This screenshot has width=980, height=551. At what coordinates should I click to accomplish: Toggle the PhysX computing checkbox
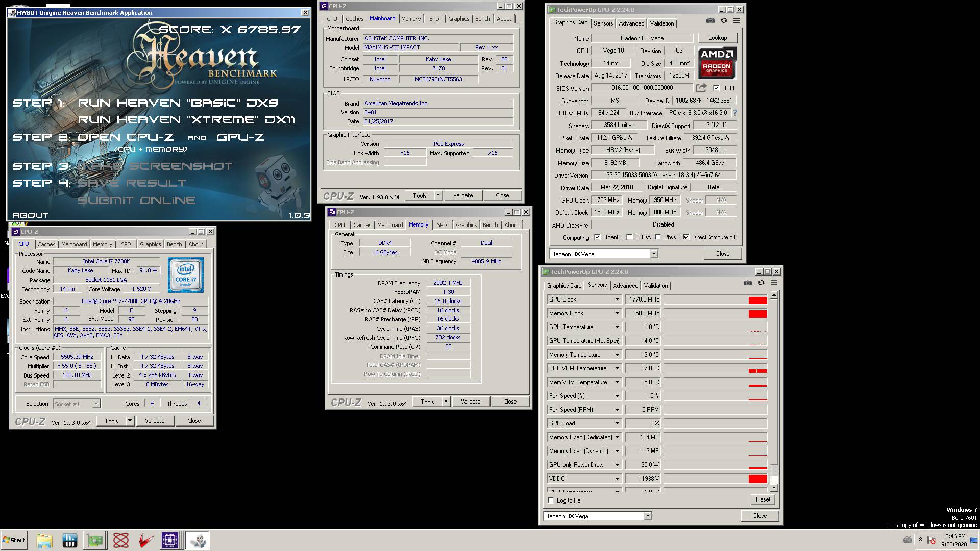click(658, 237)
